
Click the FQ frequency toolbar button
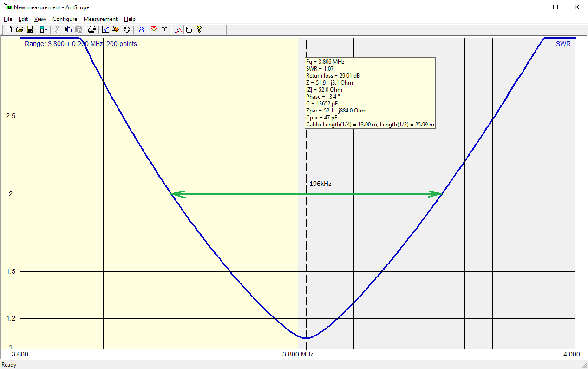click(164, 30)
